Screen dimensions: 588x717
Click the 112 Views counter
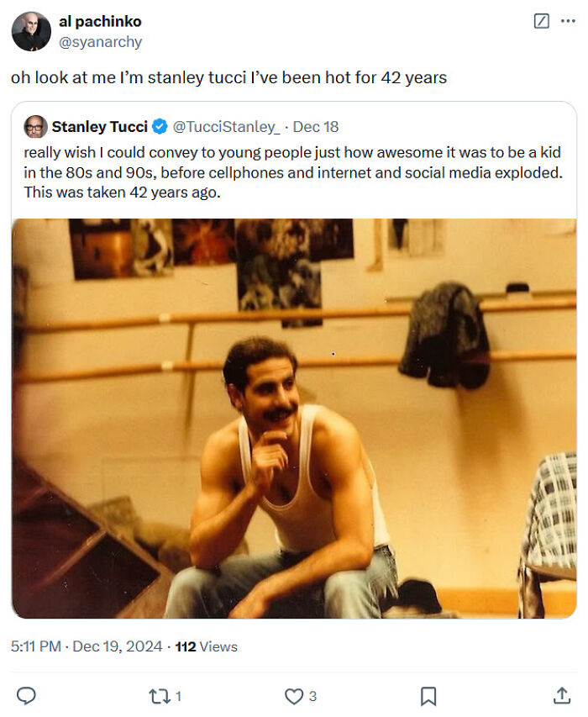point(205,647)
